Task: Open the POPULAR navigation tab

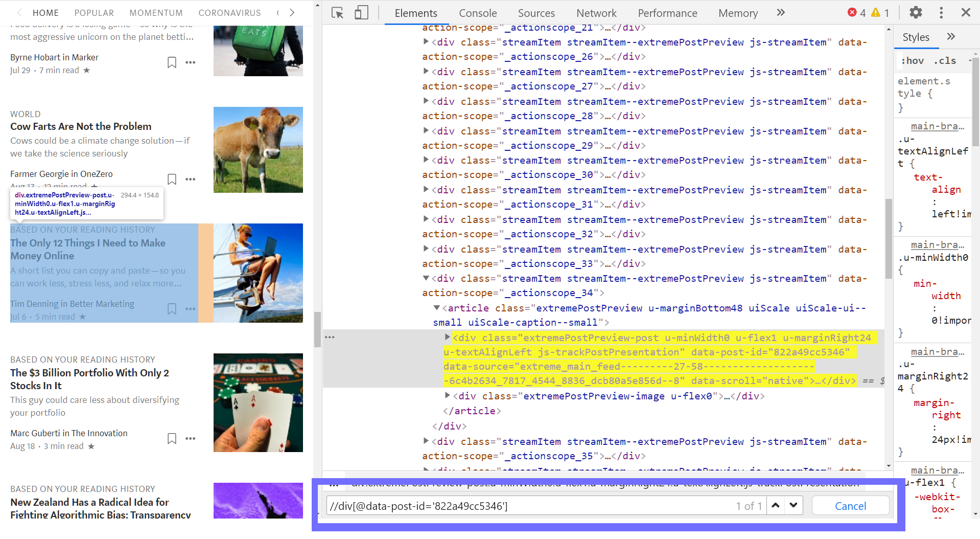Action: [x=94, y=13]
